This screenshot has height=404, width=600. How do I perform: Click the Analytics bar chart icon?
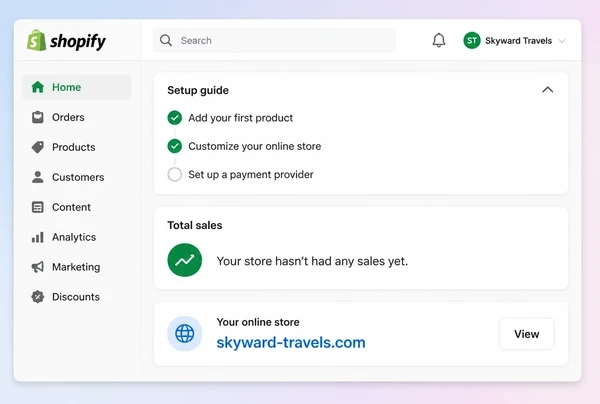[x=38, y=237]
